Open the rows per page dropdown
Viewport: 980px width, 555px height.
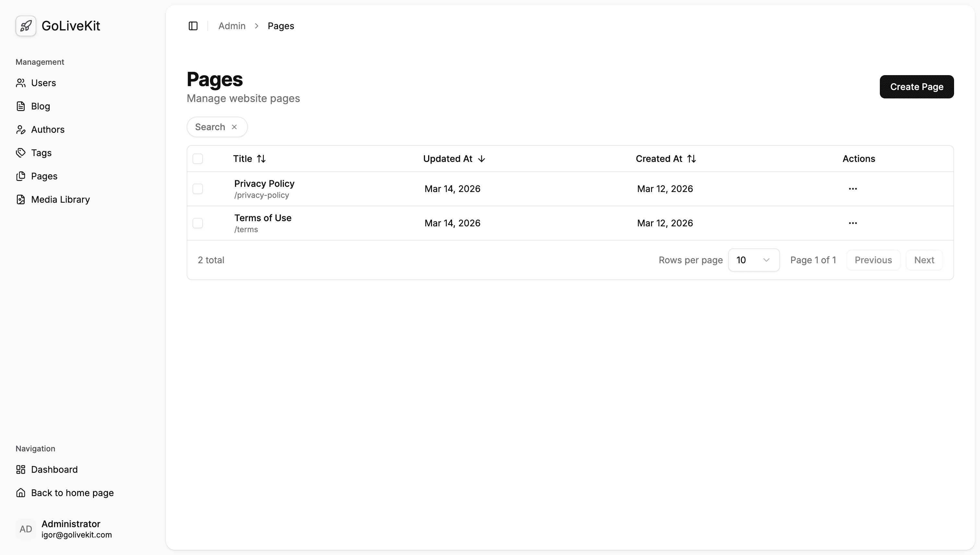pyautogui.click(x=753, y=260)
